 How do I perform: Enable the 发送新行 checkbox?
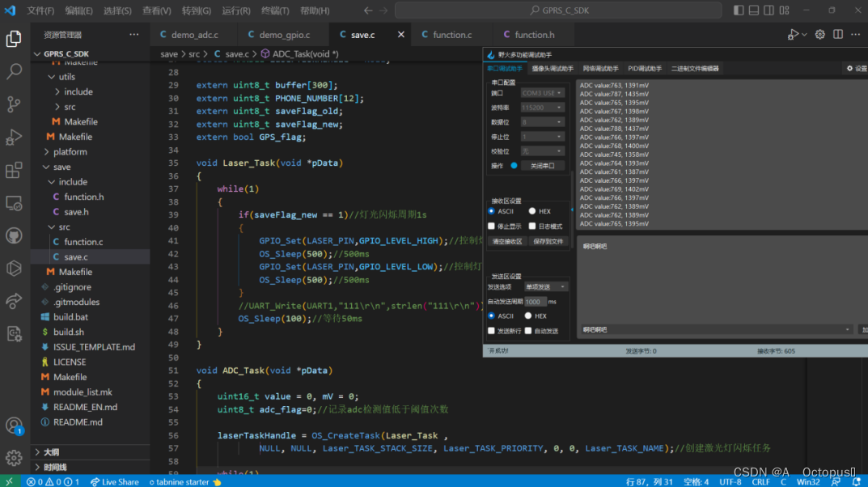tap(492, 331)
